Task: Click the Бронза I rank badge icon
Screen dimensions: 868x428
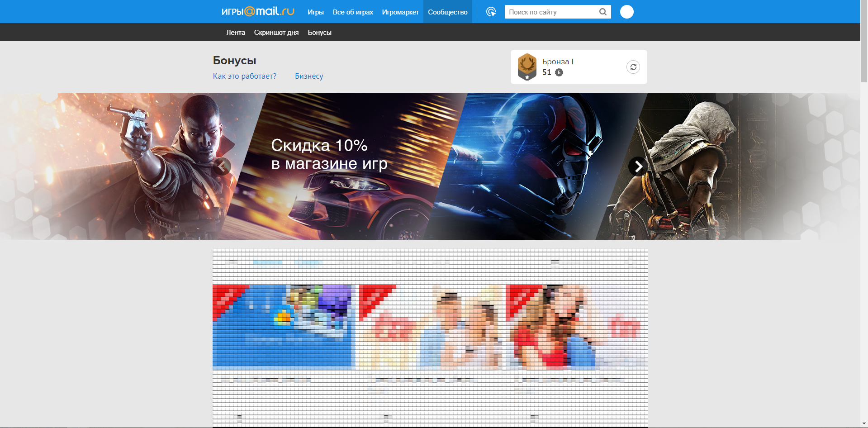Action: (527, 67)
